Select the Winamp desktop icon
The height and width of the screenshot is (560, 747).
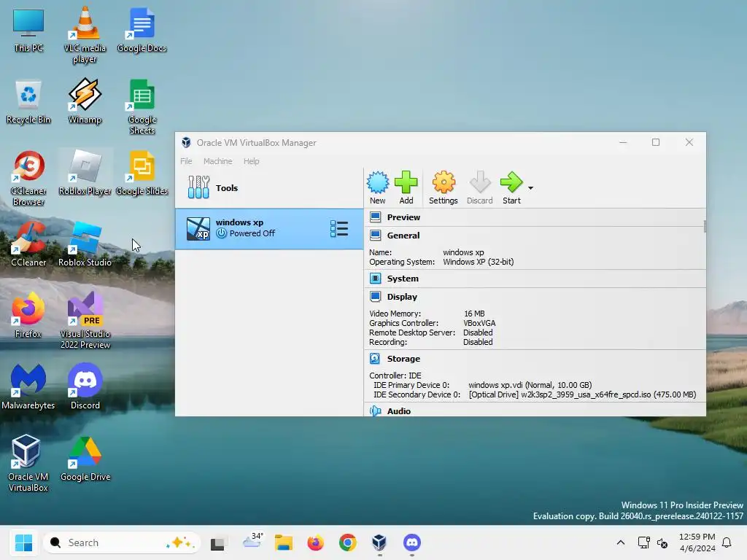[x=85, y=101]
